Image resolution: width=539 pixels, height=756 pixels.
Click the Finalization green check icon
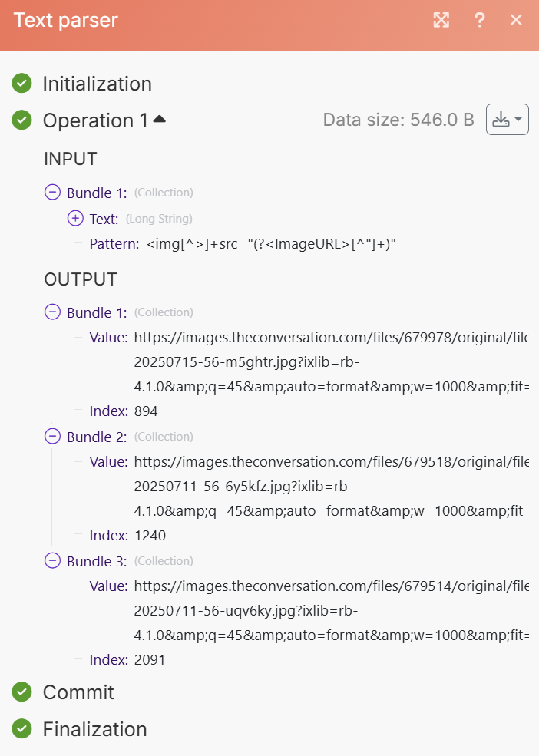coord(22,728)
